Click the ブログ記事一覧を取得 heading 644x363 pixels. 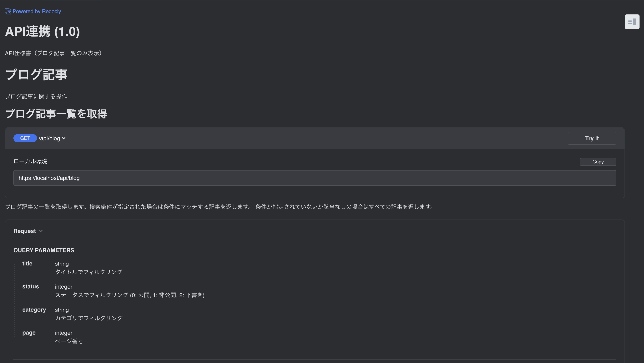56,114
